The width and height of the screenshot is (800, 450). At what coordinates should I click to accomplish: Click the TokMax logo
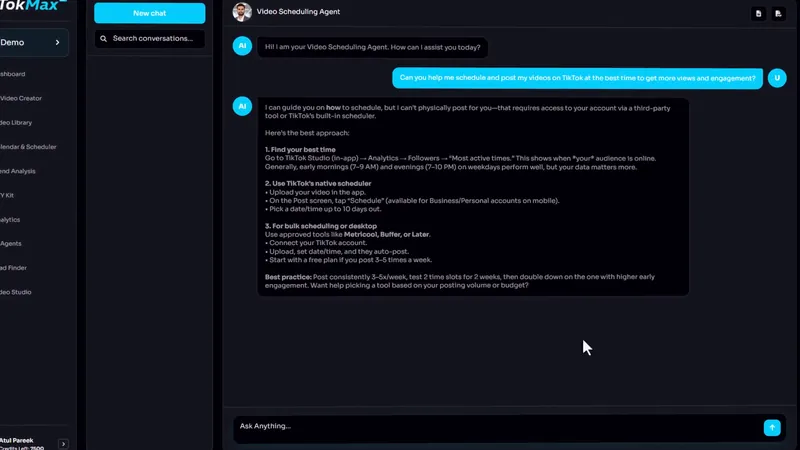click(33, 6)
